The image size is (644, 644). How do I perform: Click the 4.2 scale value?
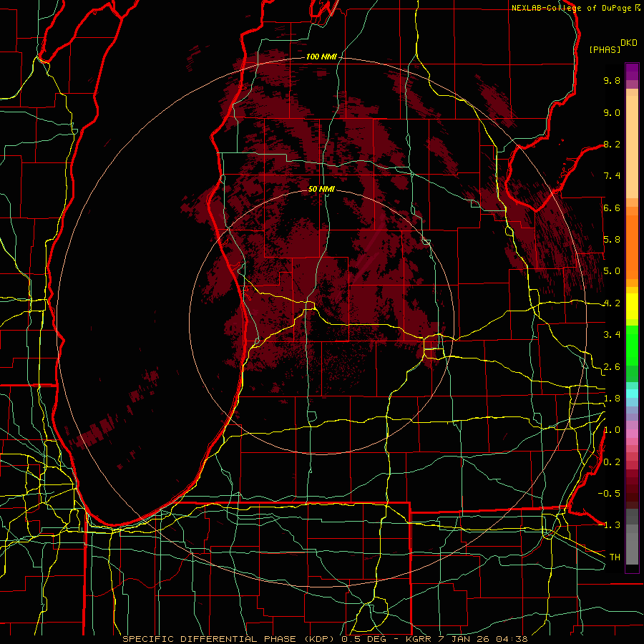612,303
